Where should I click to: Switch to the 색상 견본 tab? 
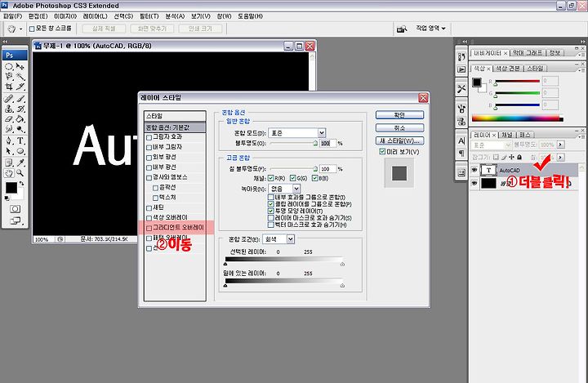(x=507, y=69)
